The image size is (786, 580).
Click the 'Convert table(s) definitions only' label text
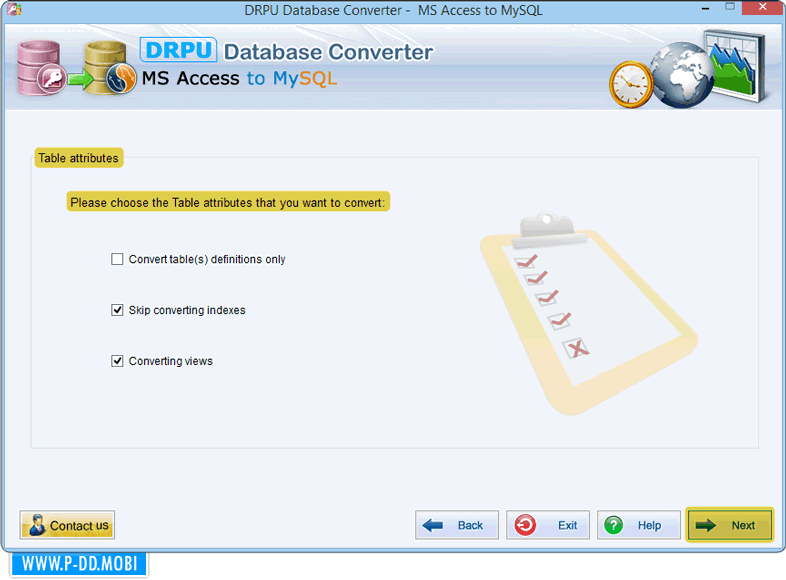207,259
